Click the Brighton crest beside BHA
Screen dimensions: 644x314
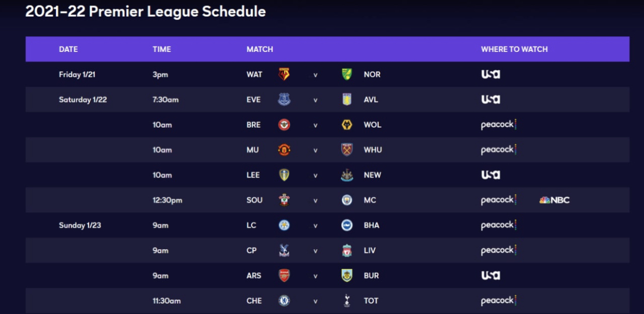tap(347, 225)
